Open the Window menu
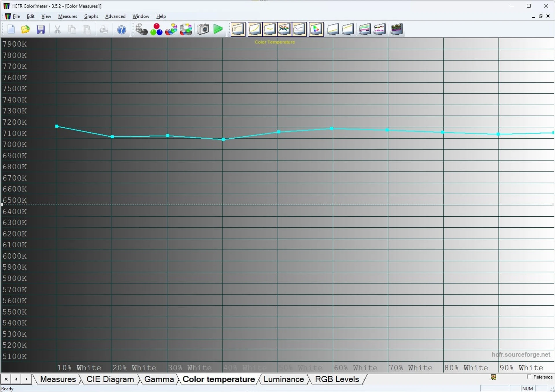The height and width of the screenshot is (392, 555). (141, 16)
